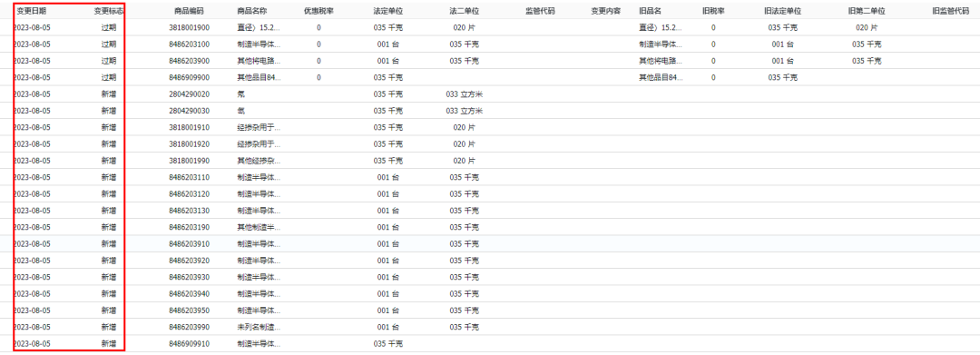980x355 pixels.
Task: Click date 2023-08-05 in row 8486203910
Action: [x=32, y=243]
